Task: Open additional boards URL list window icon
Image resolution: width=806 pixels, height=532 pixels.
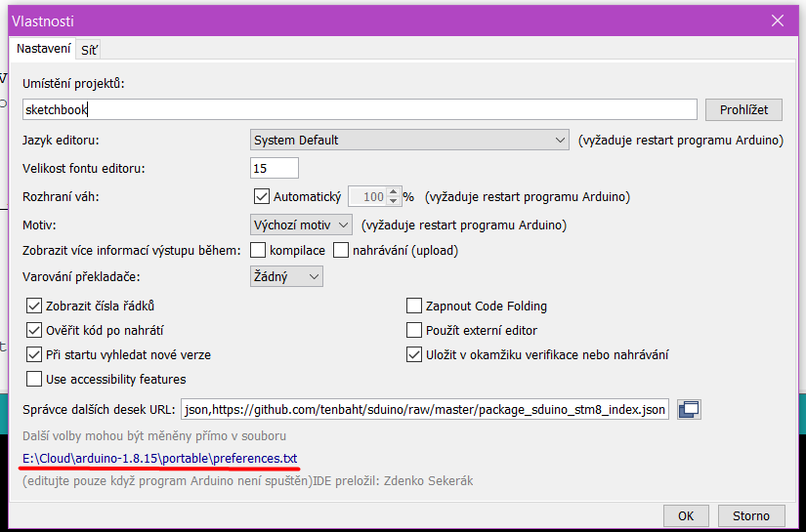Action: [x=689, y=409]
